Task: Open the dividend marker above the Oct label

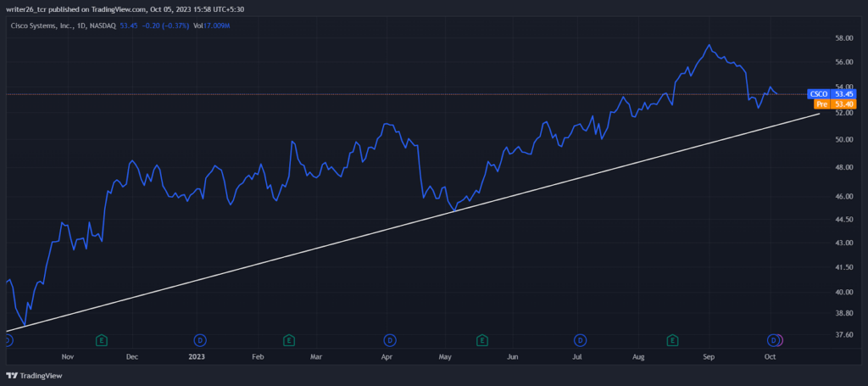Action: pyautogui.click(x=773, y=339)
